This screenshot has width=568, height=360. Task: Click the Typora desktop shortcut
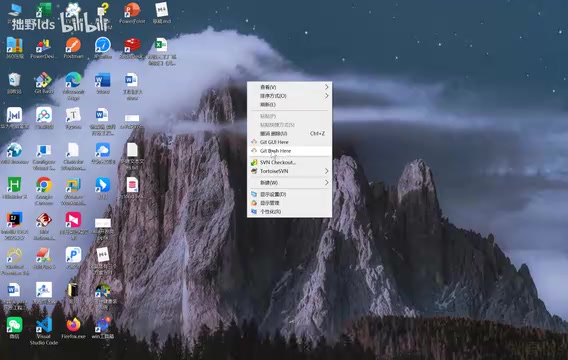74,118
